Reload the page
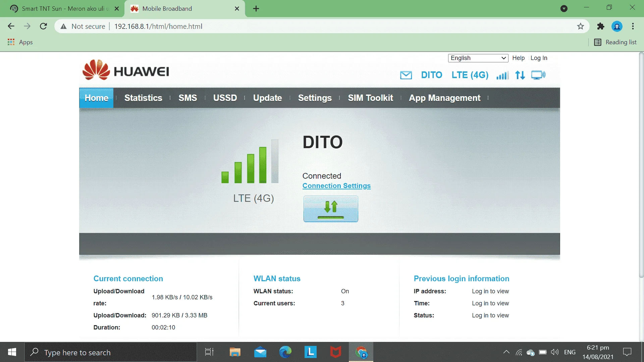This screenshot has width=644, height=362. [x=43, y=26]
